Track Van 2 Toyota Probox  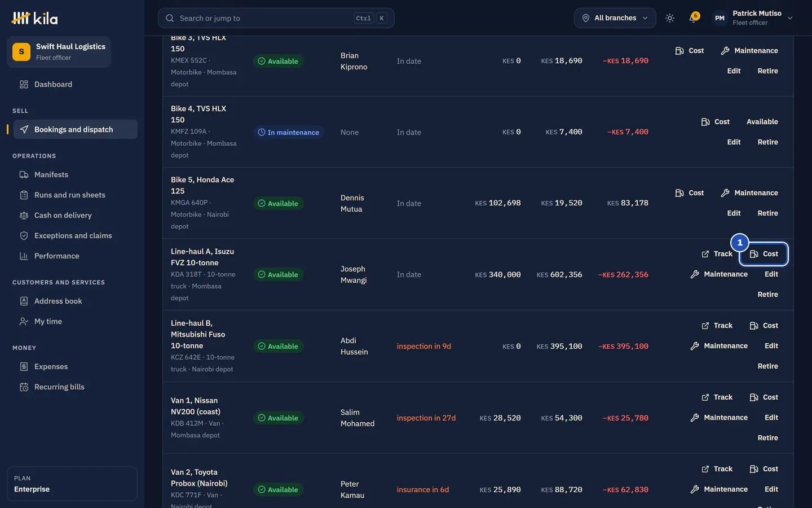(717, 469)
